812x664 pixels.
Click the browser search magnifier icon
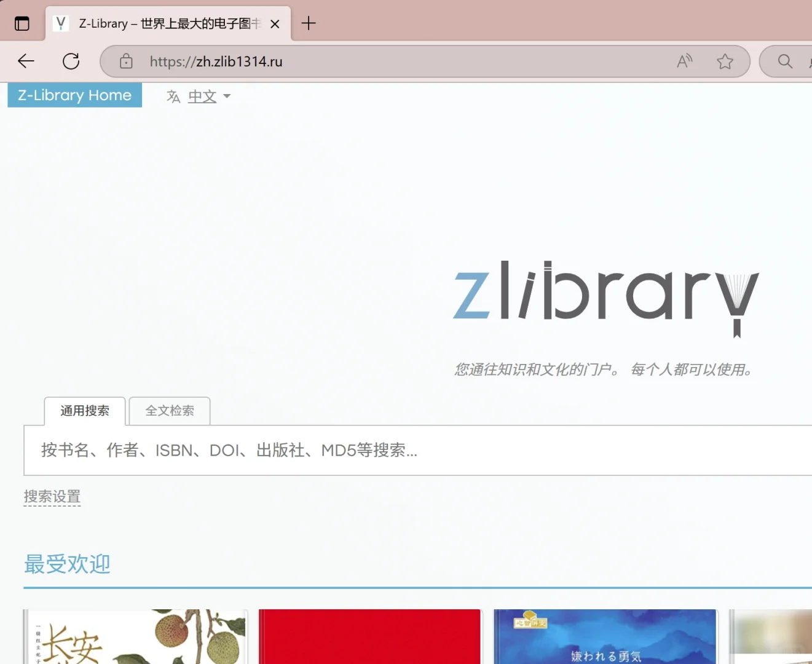point(785,61)
